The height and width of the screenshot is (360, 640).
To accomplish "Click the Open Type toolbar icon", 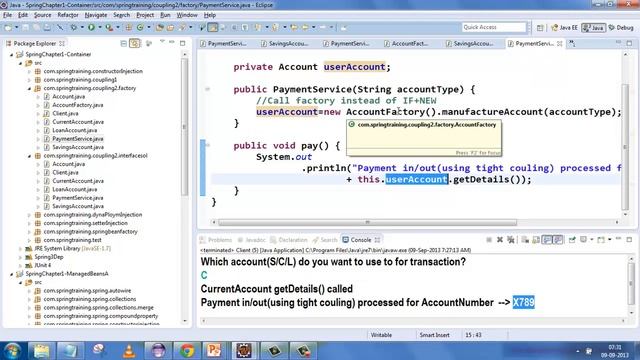I will coord(160,27).
